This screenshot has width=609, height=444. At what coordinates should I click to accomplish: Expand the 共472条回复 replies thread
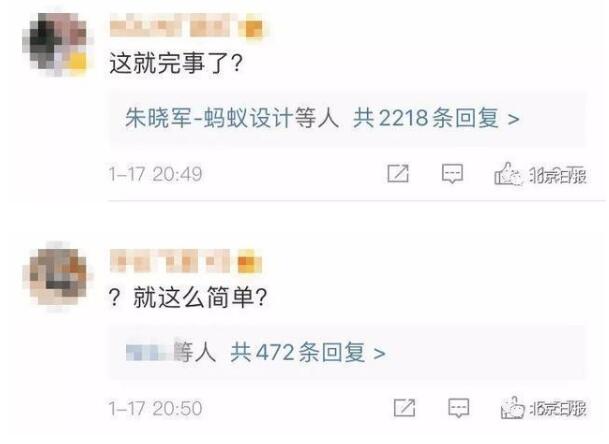click(308, 352)
